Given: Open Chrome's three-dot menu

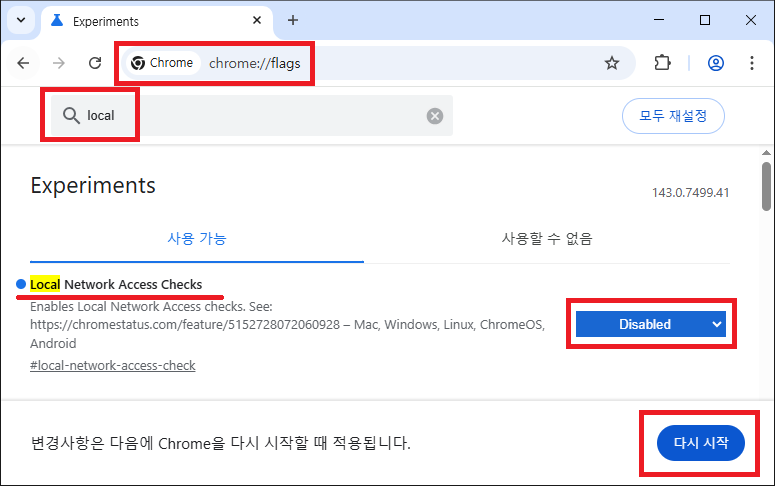Looking at the screenshot, I should pos(752,63).
